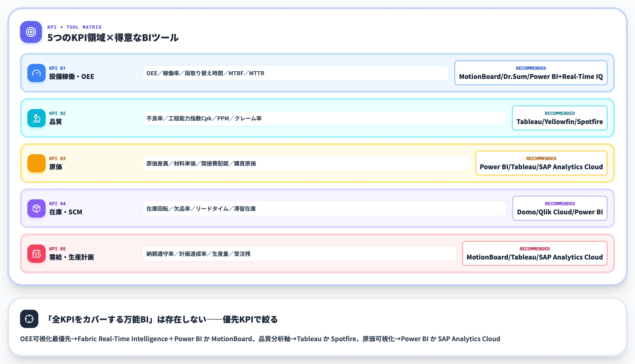Click the heading 5つのKPI領域×得意なBIツール
Viewport: 635px width, 364px height.
tap(113, 38)
